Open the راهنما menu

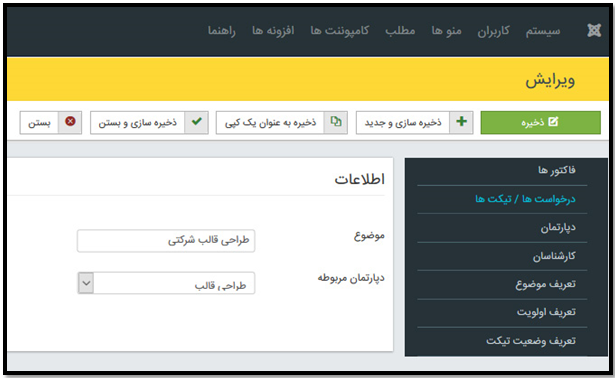coord(222,31)
